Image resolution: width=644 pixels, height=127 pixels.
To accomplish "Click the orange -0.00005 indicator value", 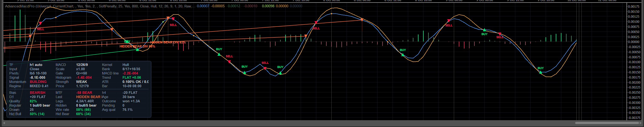I will (x=218, y=6).
